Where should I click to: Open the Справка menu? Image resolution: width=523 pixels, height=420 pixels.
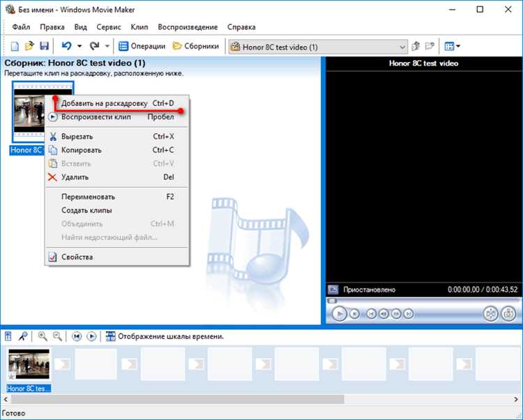[x=241, y=27]
